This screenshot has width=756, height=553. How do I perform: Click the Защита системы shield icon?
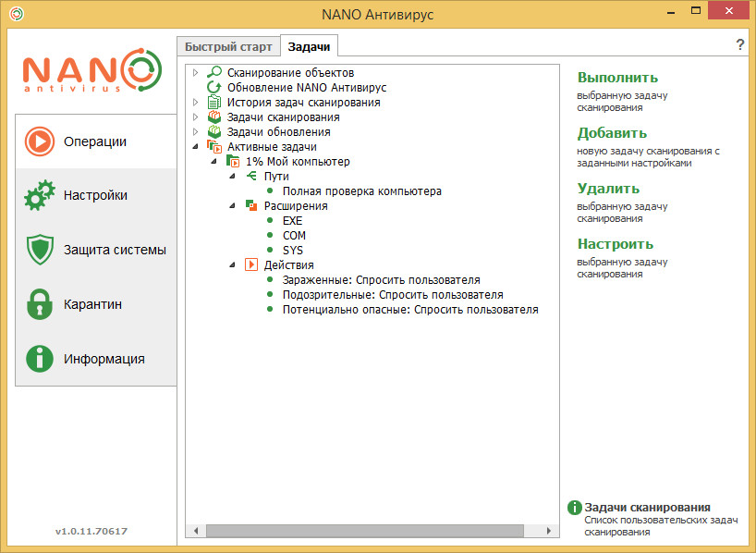click(40, 250)
